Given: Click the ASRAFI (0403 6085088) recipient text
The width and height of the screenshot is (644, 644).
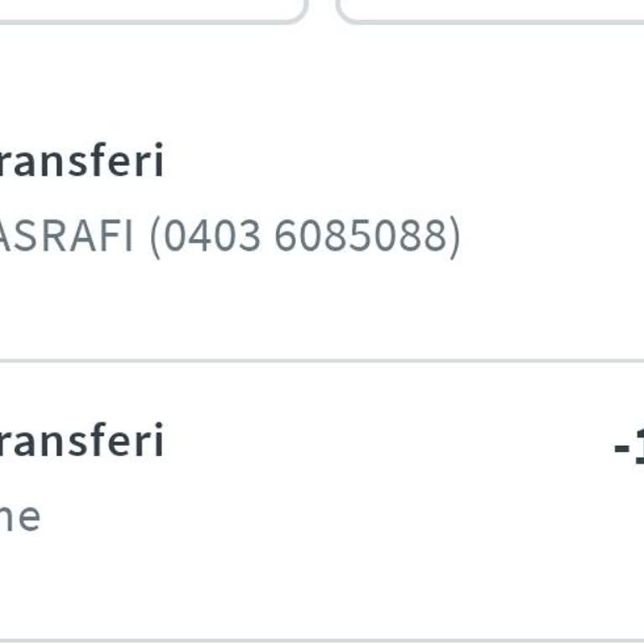Looking at the screenshot, I should click(x=228, y=236).
